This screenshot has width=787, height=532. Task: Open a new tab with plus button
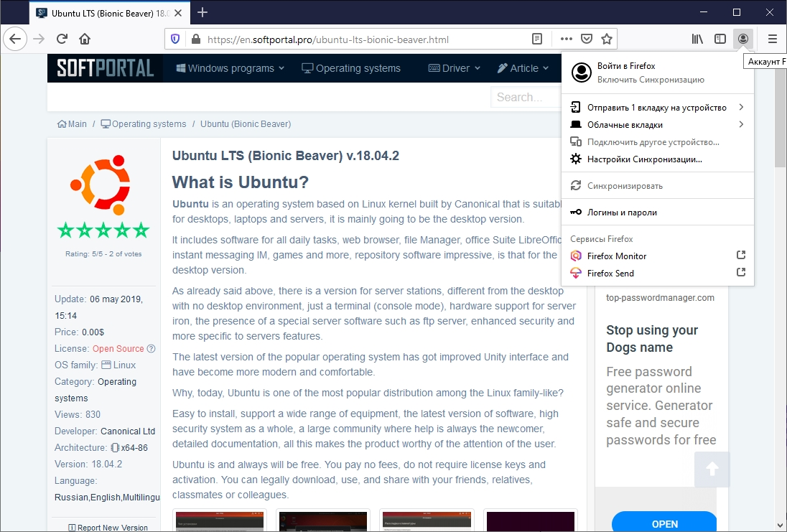[x=202, y=12]
